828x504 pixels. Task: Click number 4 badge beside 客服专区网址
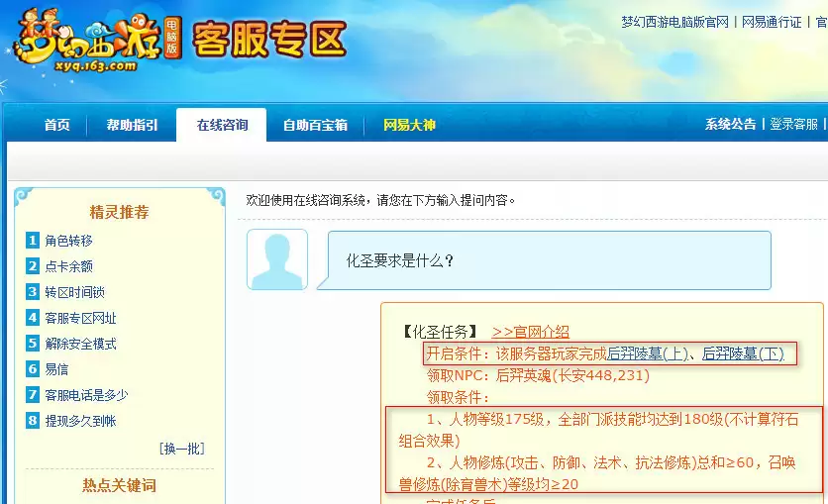[33, 318]
